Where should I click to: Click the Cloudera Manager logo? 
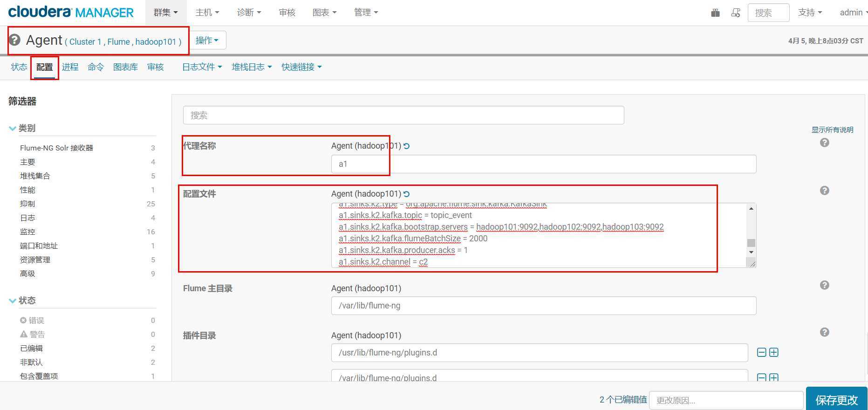pyautogui.click(x=71, y=13)
